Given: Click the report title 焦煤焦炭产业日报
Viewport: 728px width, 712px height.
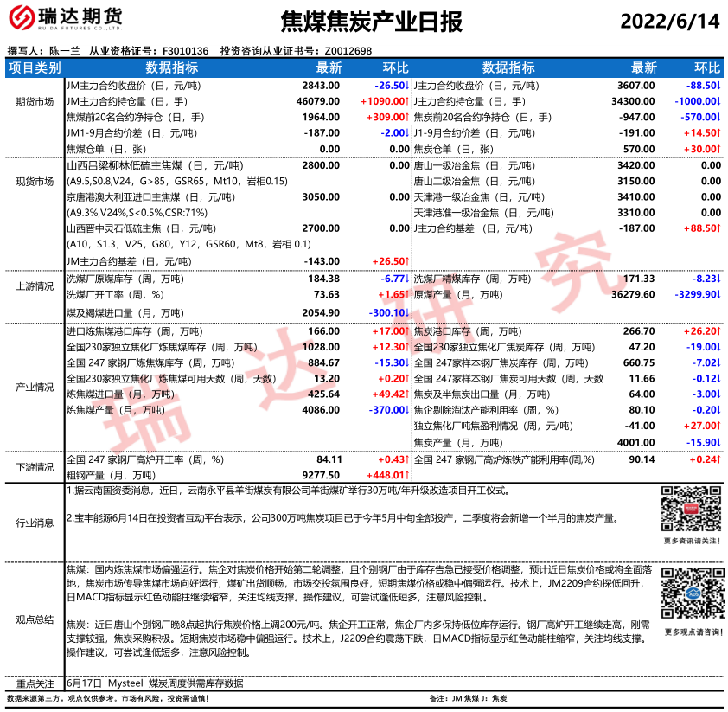Looking at the screenshot, I should pyautogui.click(x=372, y=22).
